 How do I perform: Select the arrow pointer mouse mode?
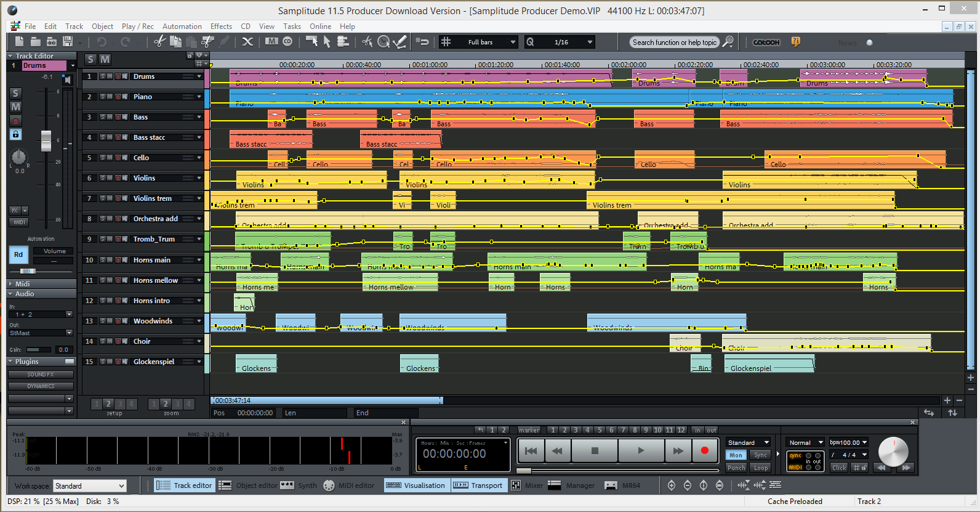pyautogui.click(x=327, y=42)
